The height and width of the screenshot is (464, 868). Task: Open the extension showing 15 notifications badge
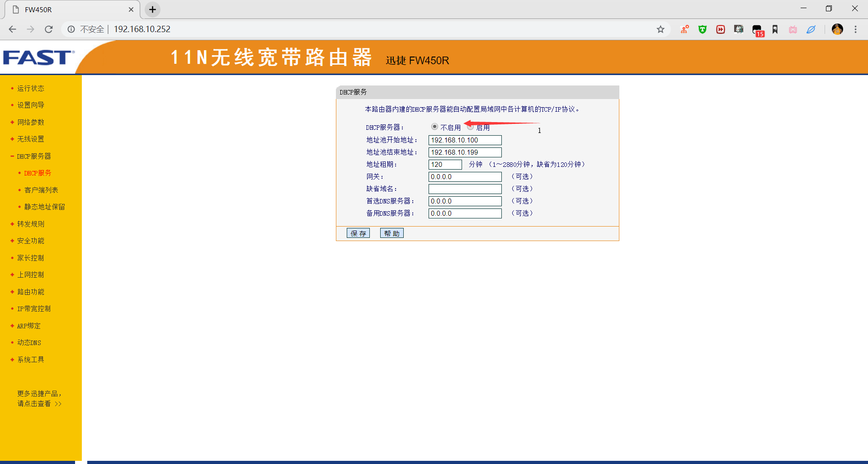(755, 29)
